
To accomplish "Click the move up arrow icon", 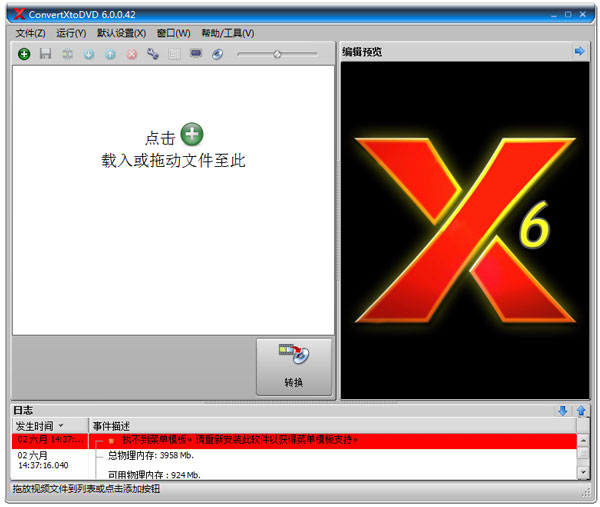I will coord(110,54).
